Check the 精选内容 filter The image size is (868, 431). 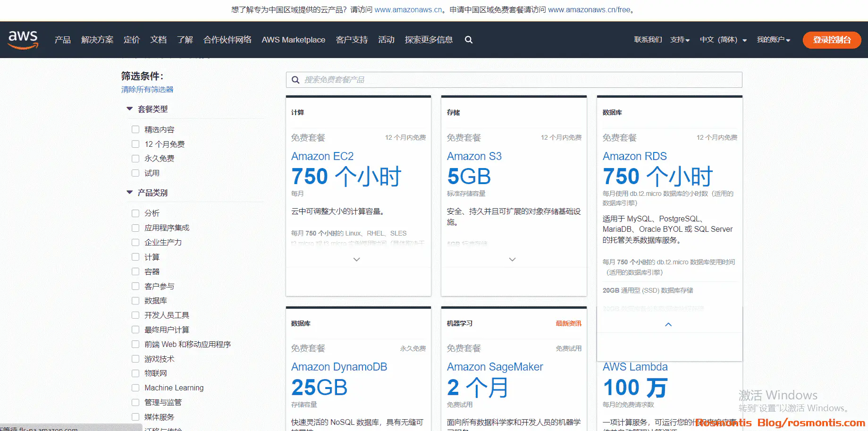pos(135,129)
